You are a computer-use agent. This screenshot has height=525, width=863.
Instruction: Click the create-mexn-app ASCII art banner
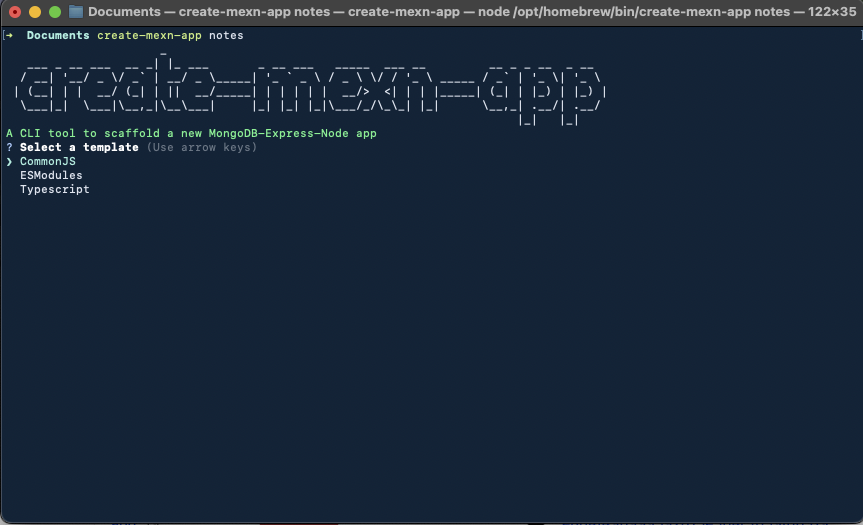(311, 89)
